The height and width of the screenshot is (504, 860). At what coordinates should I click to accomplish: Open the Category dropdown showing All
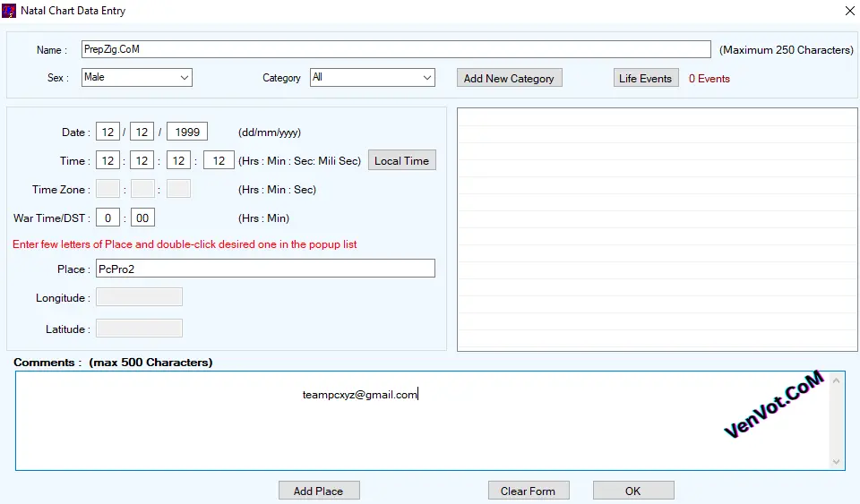pyautogui.click(x=373, y=77)
